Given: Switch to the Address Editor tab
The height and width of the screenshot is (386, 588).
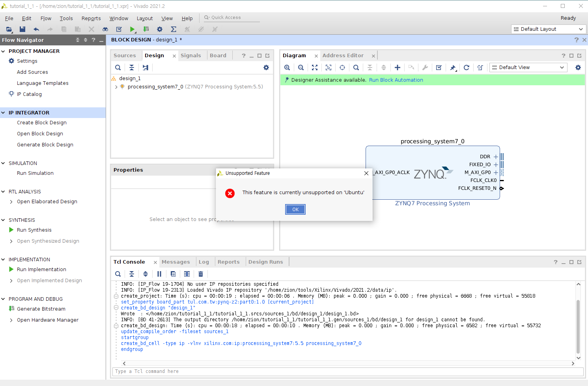Looking at the screenshot, I should pos(343,56).
